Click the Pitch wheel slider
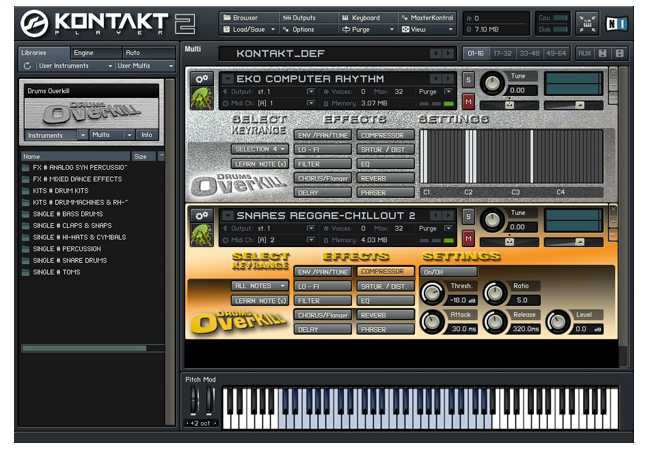This screenshot has width=645, height=452. tap(194, 400)
